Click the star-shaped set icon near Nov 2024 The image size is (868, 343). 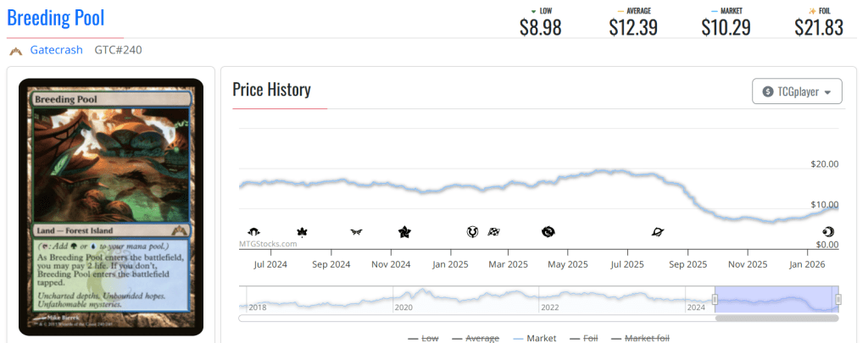pos(404,231)
